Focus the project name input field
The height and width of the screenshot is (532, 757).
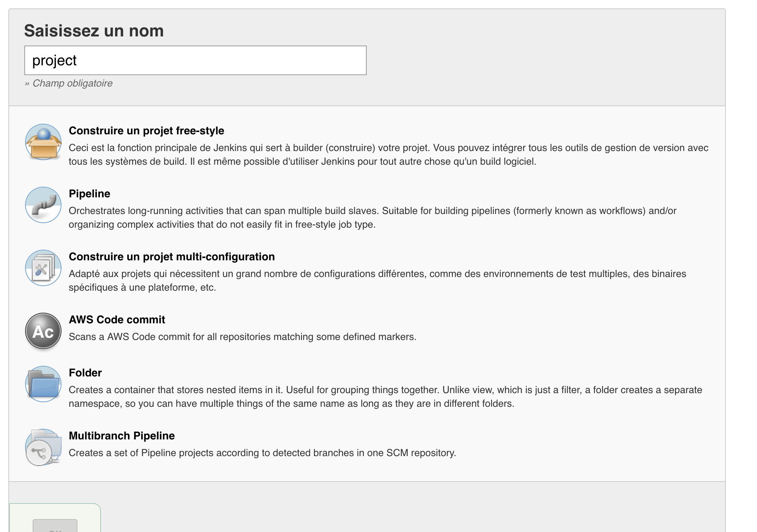click(x=195, y=61)
